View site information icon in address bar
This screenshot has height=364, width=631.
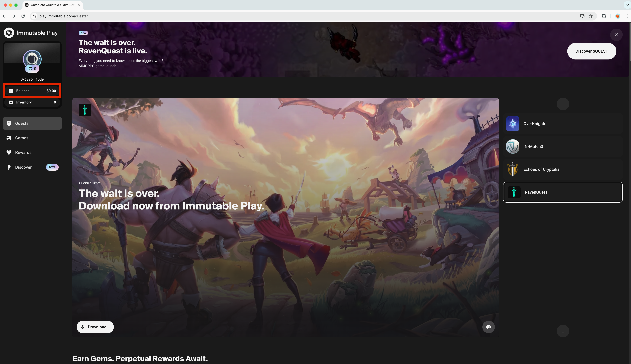[x=34, y=16]
